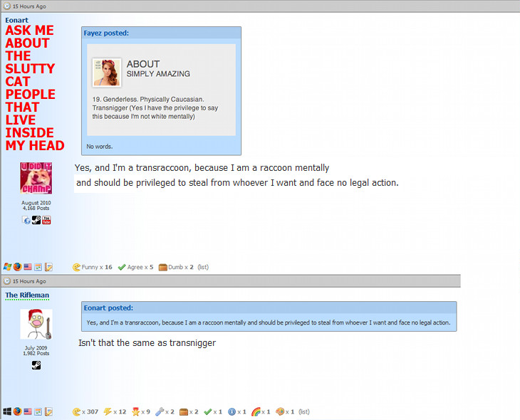Screen dimensions: 520x420
Task: Open The Rifleman's user profile link
Action: pos(27,295)
